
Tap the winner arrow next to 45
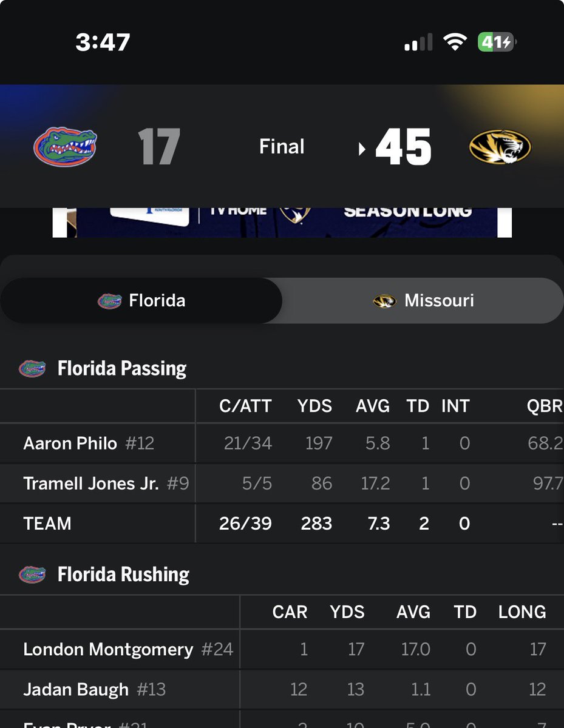click(x=362, y=148)
